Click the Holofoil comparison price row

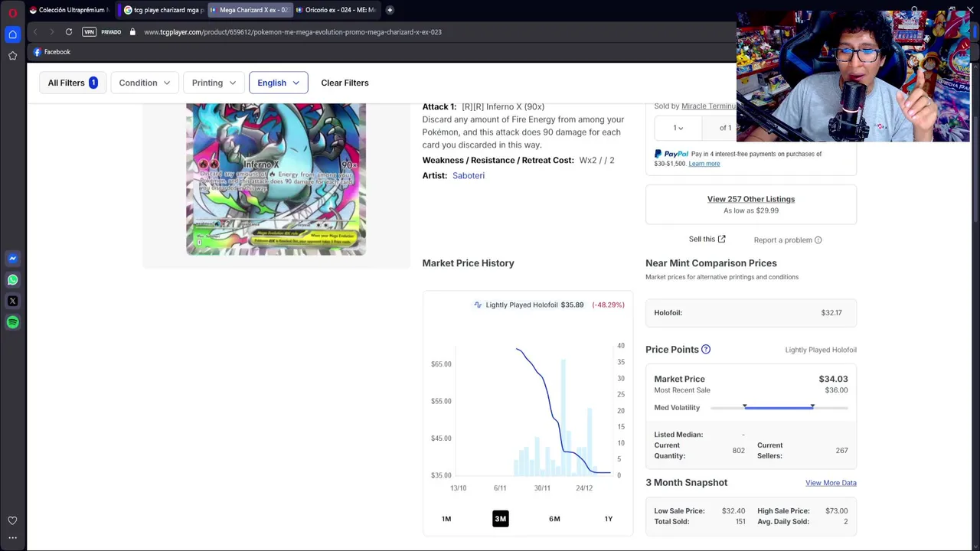tap(751, 312)
